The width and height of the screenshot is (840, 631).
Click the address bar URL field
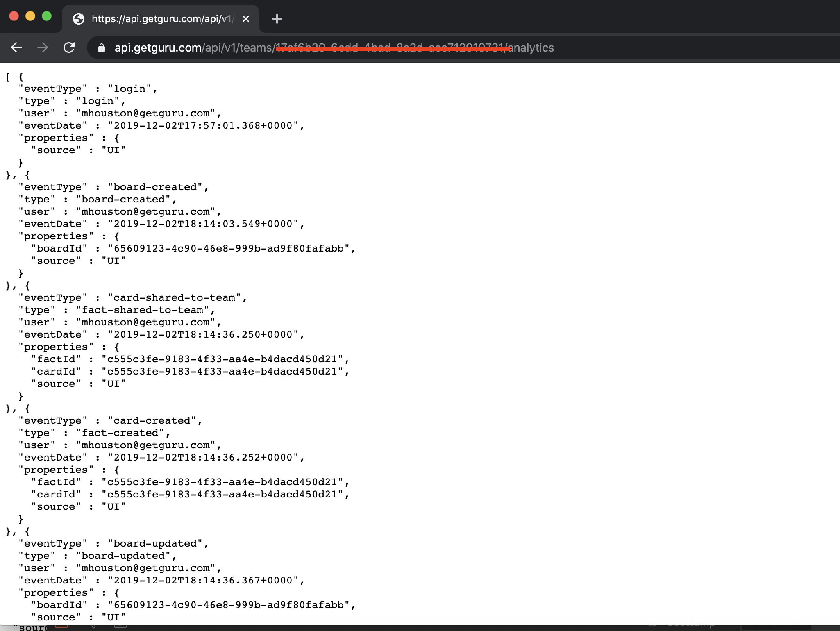pos(463,48)
